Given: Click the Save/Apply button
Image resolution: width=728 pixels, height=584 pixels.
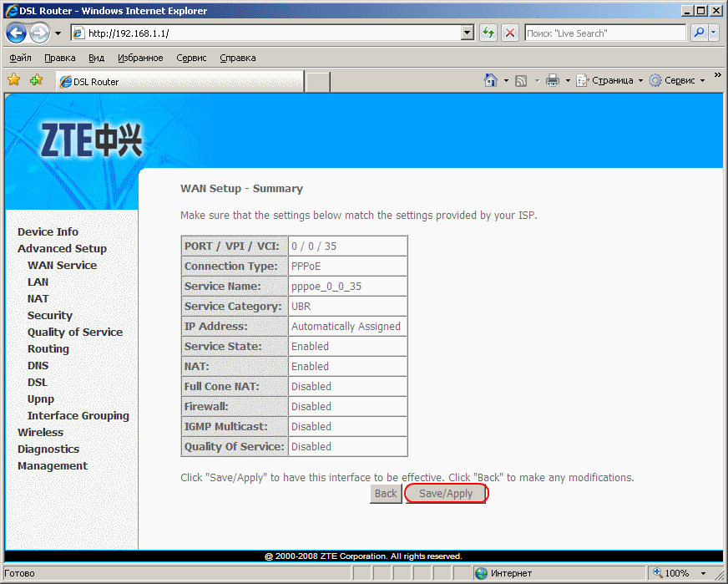Looking at the screenshot, I should 446,494.
